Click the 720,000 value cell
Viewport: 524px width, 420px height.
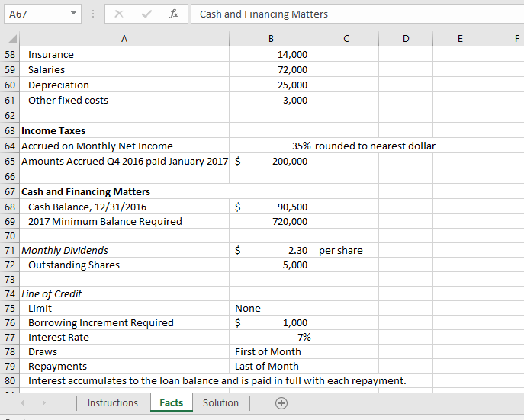[271, 221]
